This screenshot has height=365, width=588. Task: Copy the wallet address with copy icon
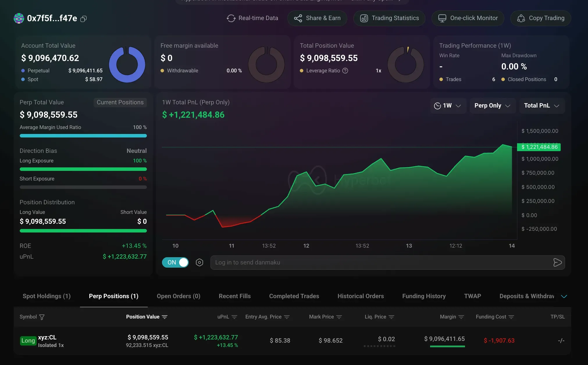tap(83, 19)
